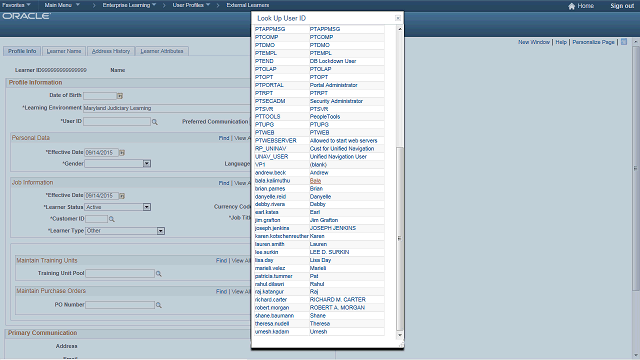Open the Customer ID lookup magnifier icon
640x360 pixels.
pyautogui.click(x=112, y=220)
